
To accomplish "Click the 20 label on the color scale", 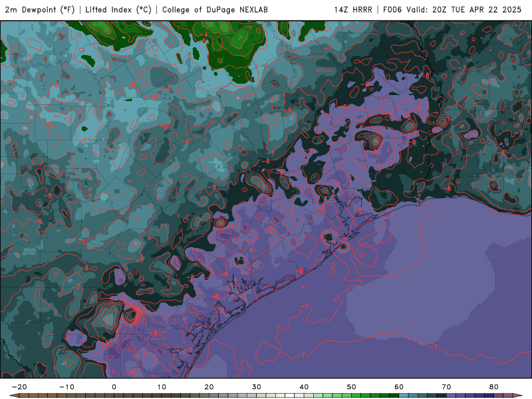I will tap(209, 387).
